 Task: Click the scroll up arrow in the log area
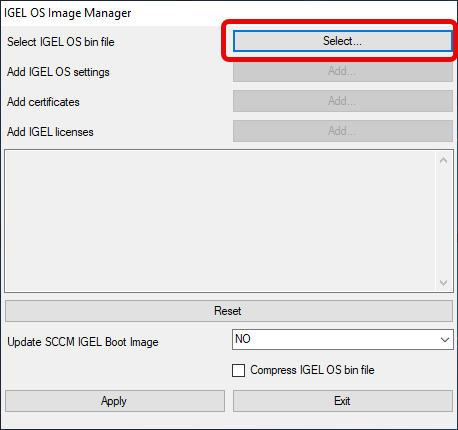443,161
